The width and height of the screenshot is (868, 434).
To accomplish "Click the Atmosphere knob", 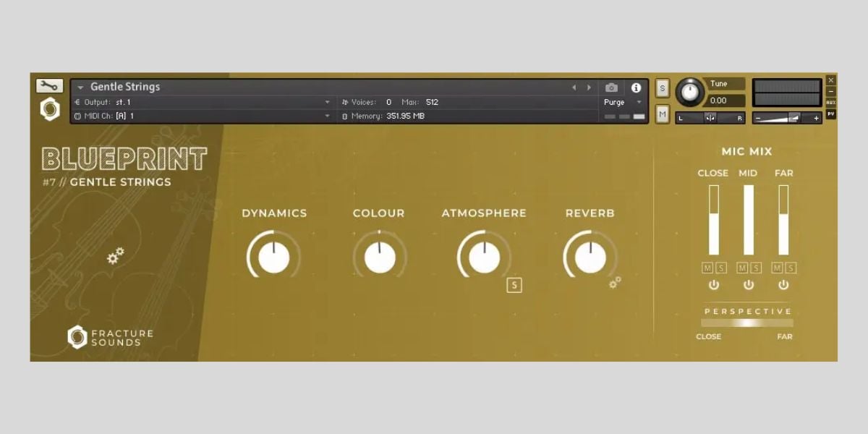I will tap(485, 257).
